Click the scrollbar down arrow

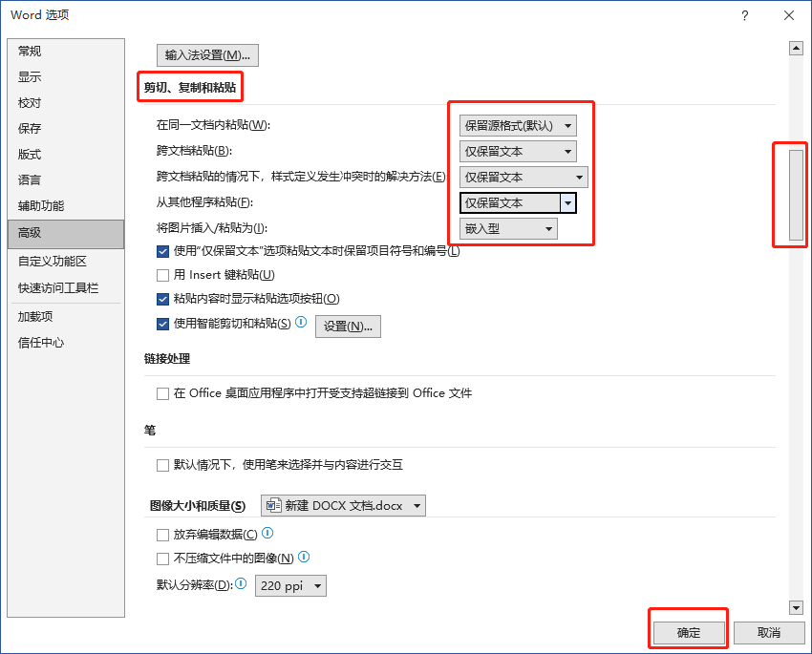(796, 607)
